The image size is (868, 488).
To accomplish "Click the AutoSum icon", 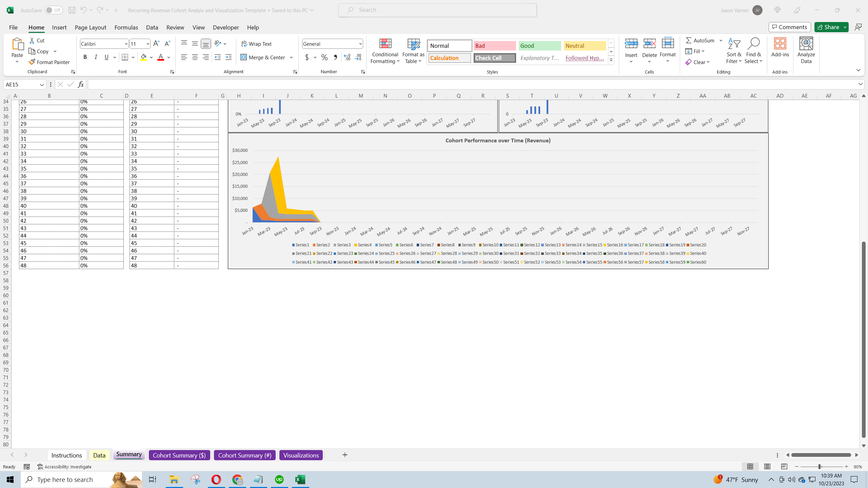I will [x=688, y=40].
